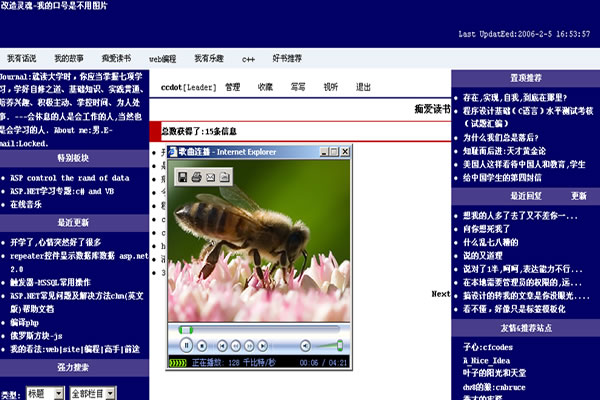Click the 视听 link
This screenshot has height=400, width=600.
pos(331,87)
